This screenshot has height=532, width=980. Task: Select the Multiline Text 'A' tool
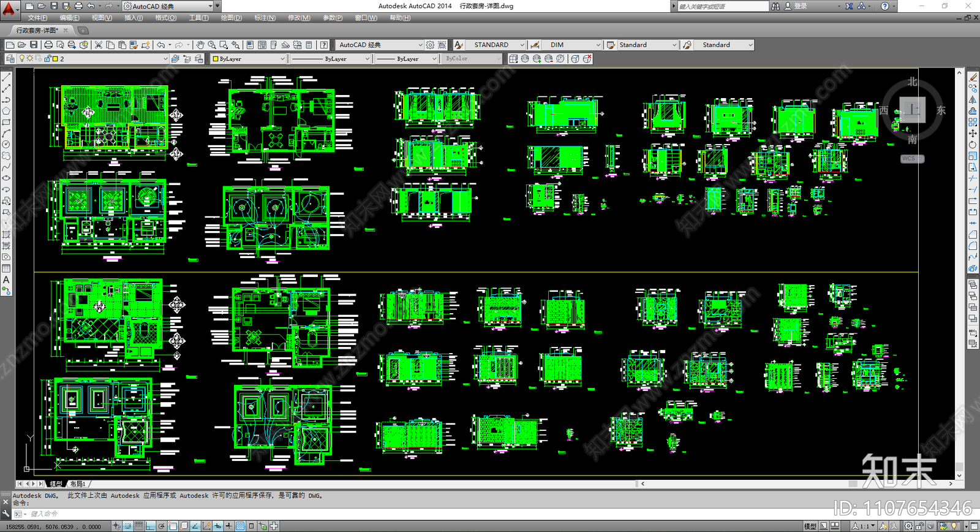[6, 280]
